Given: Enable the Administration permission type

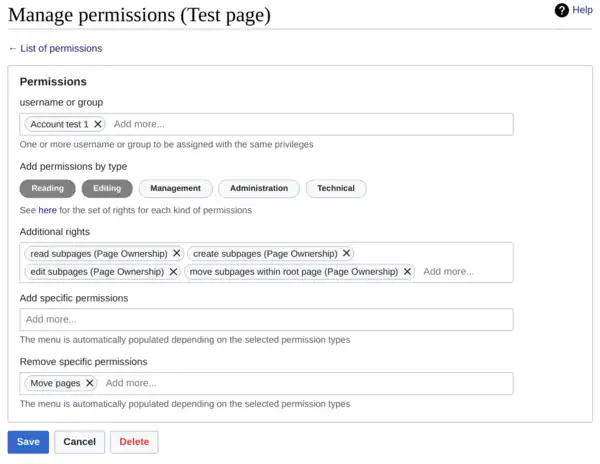Looking at the screenshot, I should (x=258, y=188).
